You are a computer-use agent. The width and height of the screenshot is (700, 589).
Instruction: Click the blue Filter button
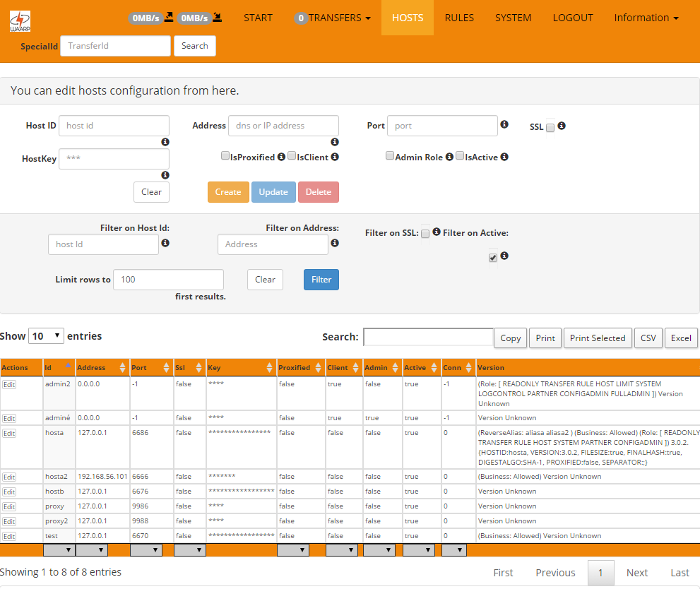pos(321,280)
